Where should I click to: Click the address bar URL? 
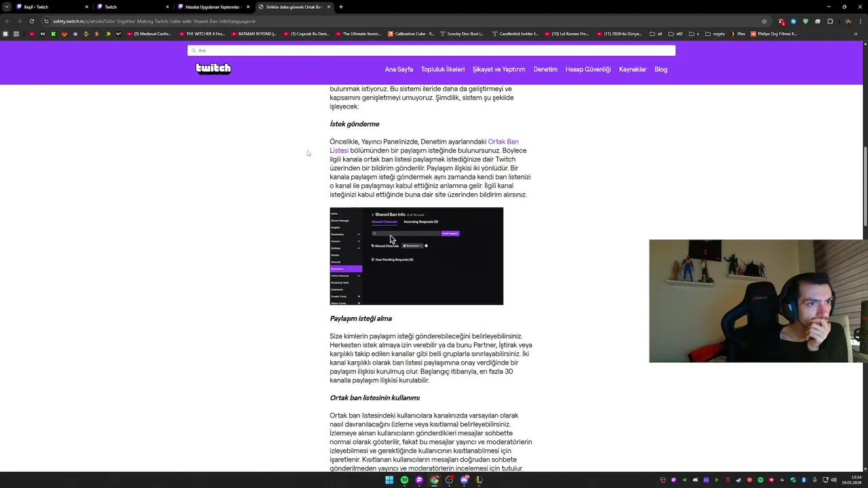tap(154, 21)
